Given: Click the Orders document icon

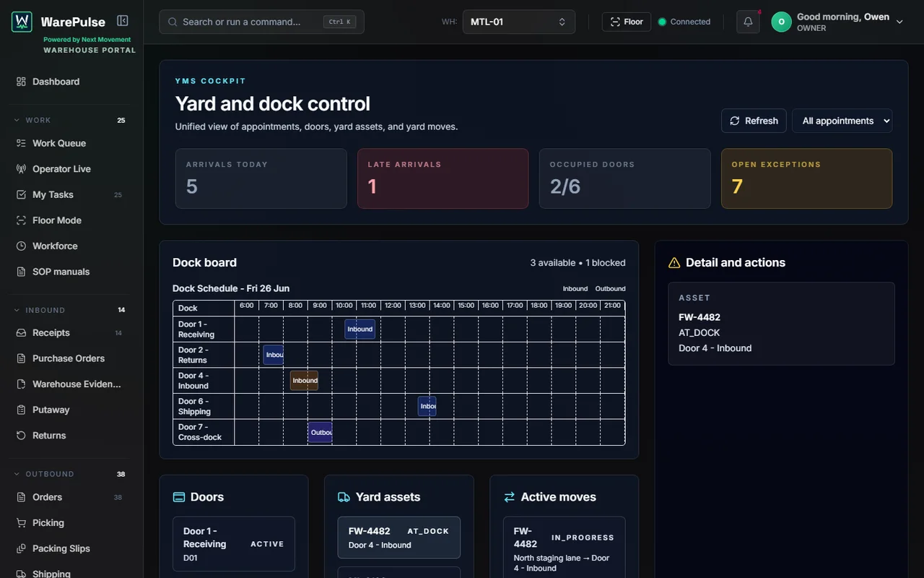Looking at the screenshot, I should click(21, 497).
